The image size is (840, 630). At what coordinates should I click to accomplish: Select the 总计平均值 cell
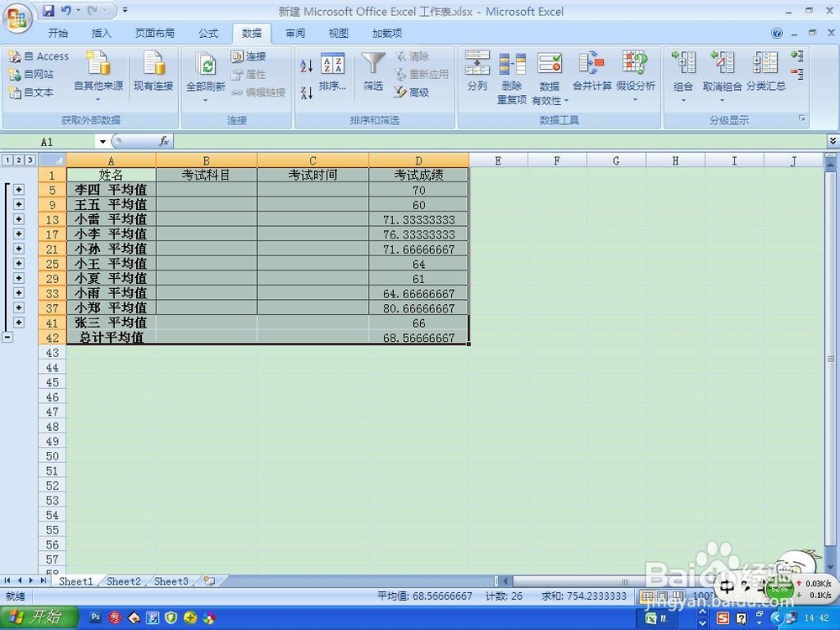coord(111,338)
